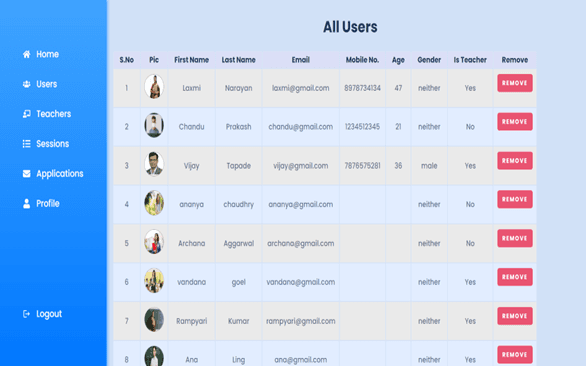
Task: Remove user Vijay Tapade
Action: 515,160
